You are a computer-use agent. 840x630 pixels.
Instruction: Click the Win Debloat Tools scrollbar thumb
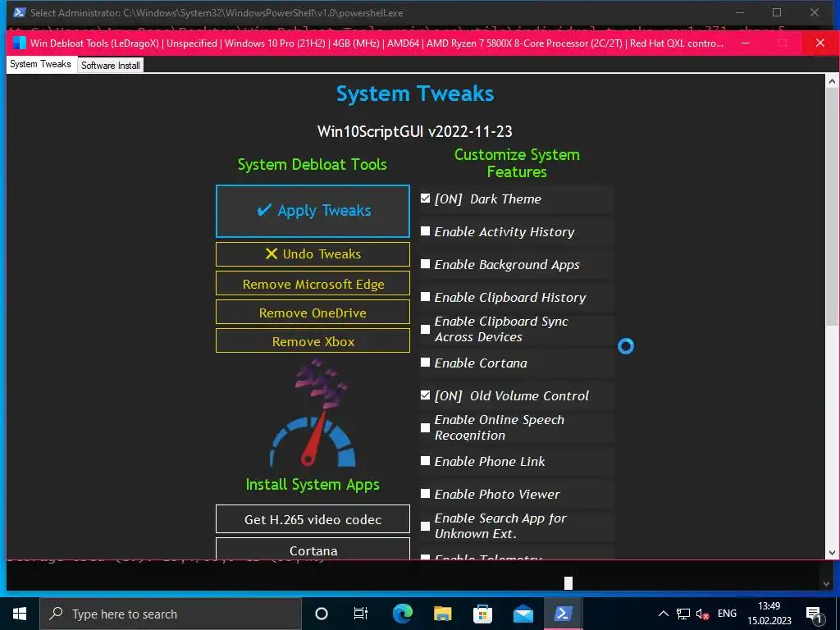point(832,206)
